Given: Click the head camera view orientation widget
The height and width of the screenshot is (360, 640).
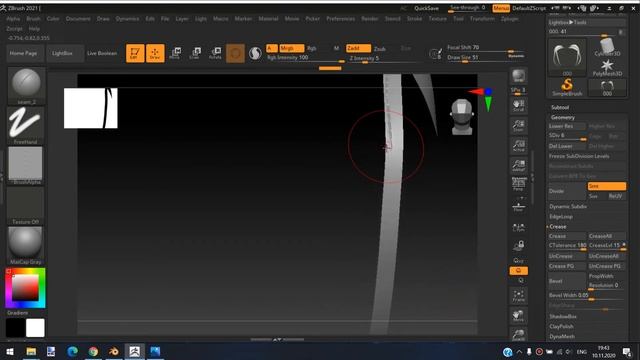Looking at the screenshot, I should pos(462,117).
